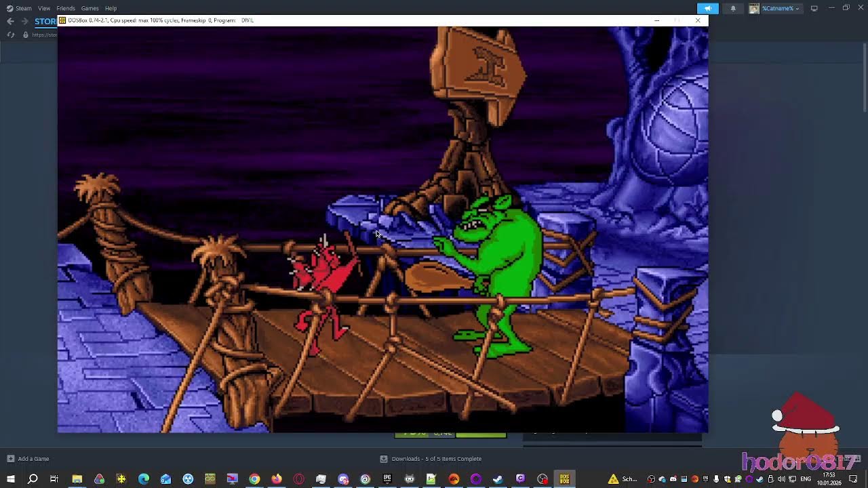Click the Steam back navigation arrow
This screenshot has width=868, height=488.
click(10, 21)
